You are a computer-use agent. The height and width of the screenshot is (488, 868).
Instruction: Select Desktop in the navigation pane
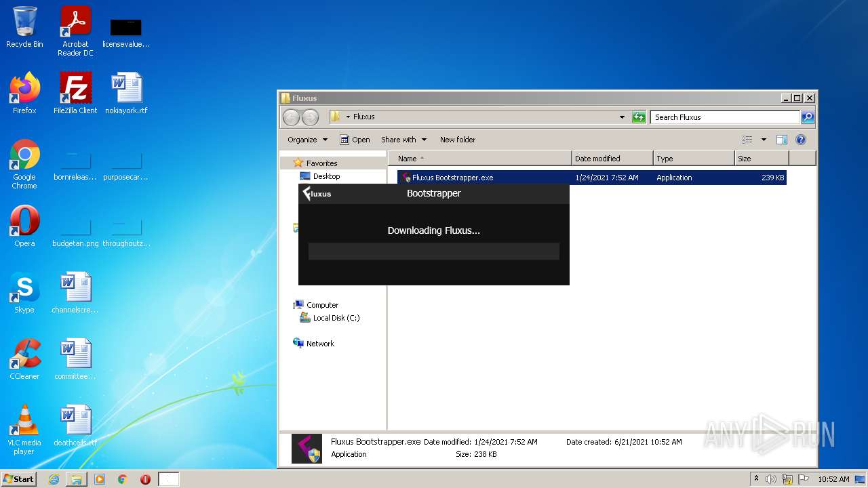tap(326, 176)
